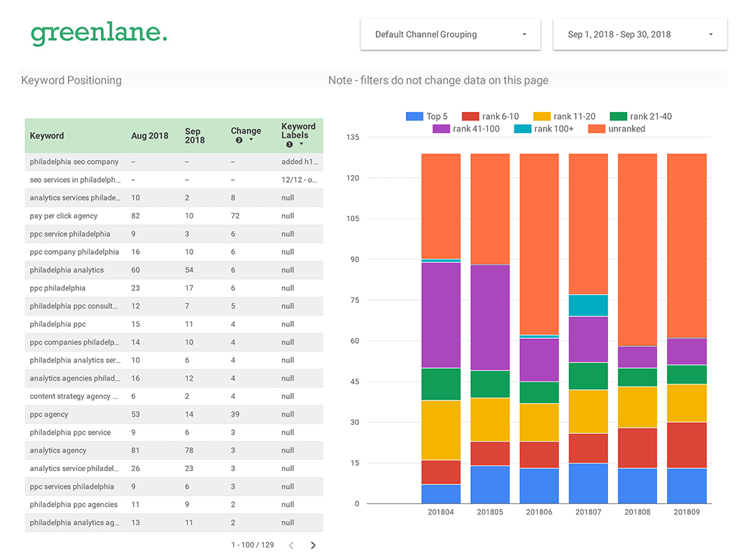Viewport: 746px width, 560px height.
Task: Click sort arrow under Keyword Labels header
Action: [302, 144]
